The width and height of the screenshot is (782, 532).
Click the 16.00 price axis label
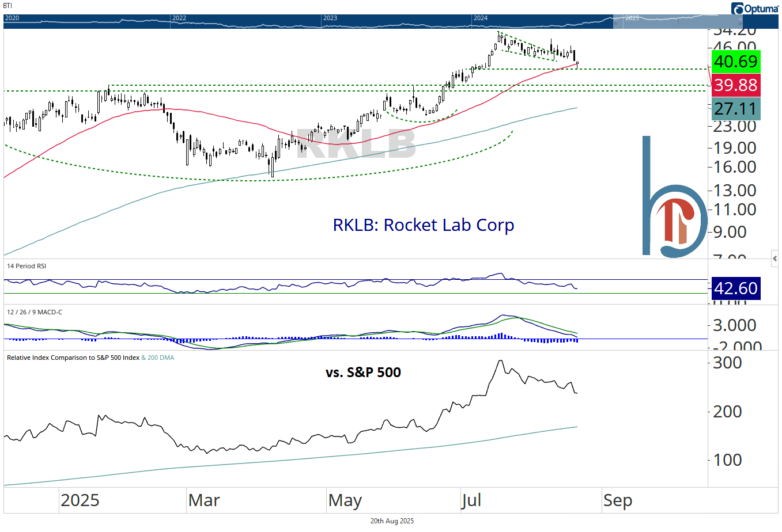pos(735,167)
